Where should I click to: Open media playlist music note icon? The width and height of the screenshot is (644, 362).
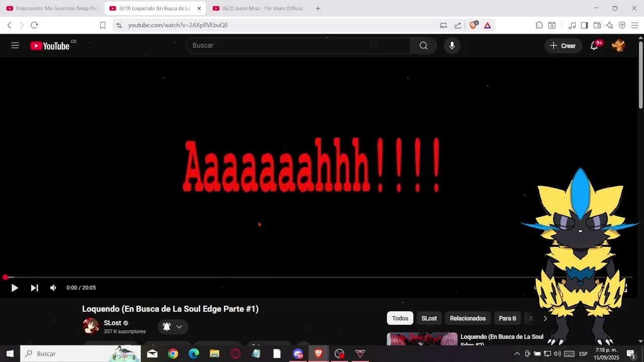[572, 25]
